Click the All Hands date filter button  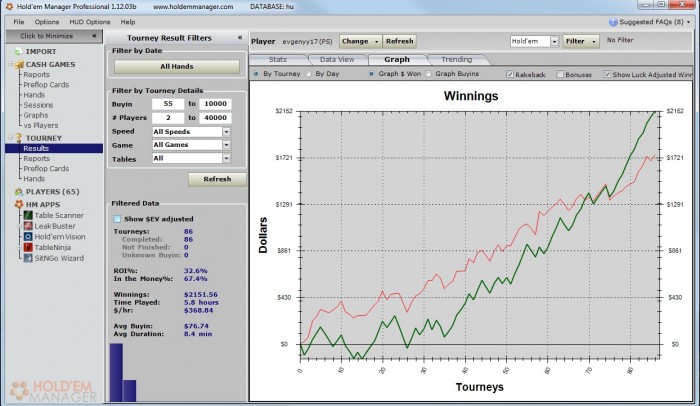click(177, 67)
